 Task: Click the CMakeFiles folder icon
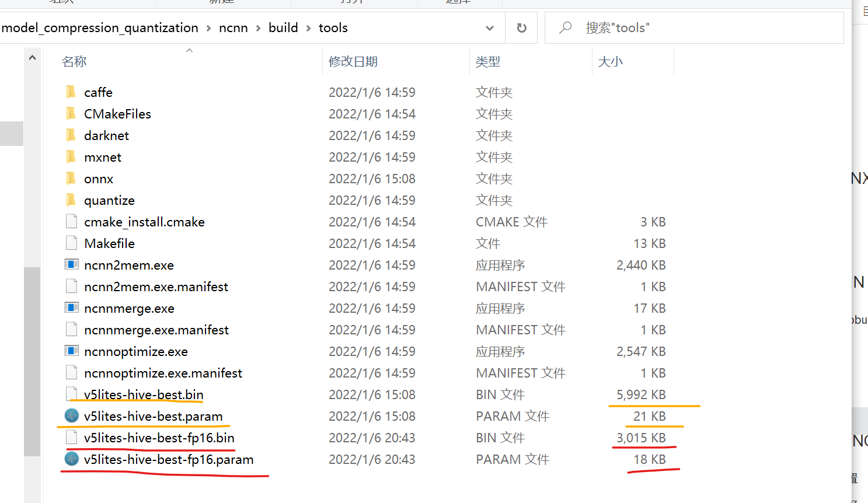71,113
